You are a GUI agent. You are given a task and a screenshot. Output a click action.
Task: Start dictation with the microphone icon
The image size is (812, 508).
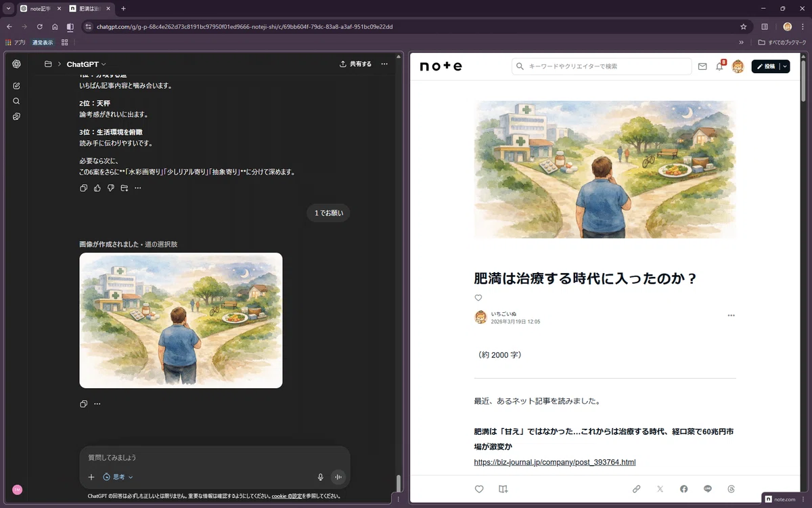(x=321, y=477)
